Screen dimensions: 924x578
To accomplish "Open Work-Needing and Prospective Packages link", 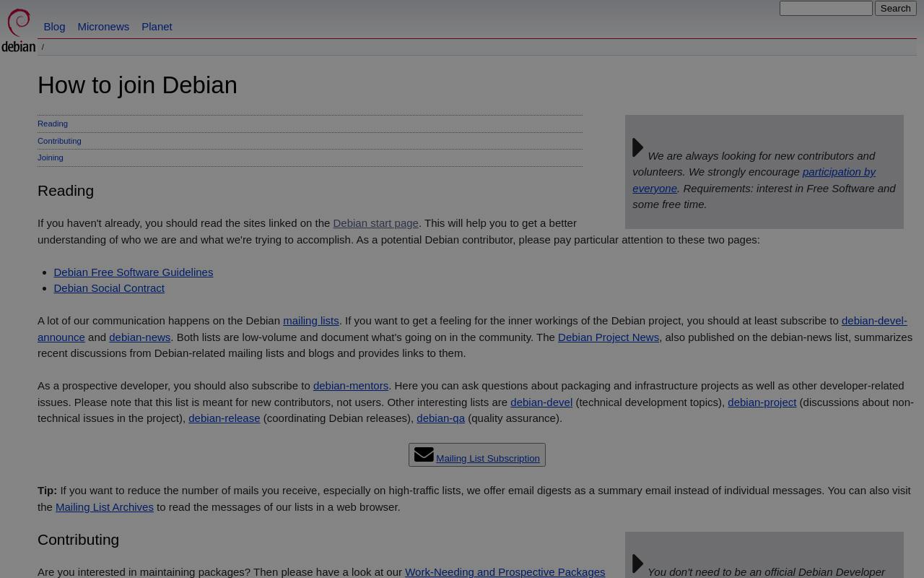I will (505, 572).
